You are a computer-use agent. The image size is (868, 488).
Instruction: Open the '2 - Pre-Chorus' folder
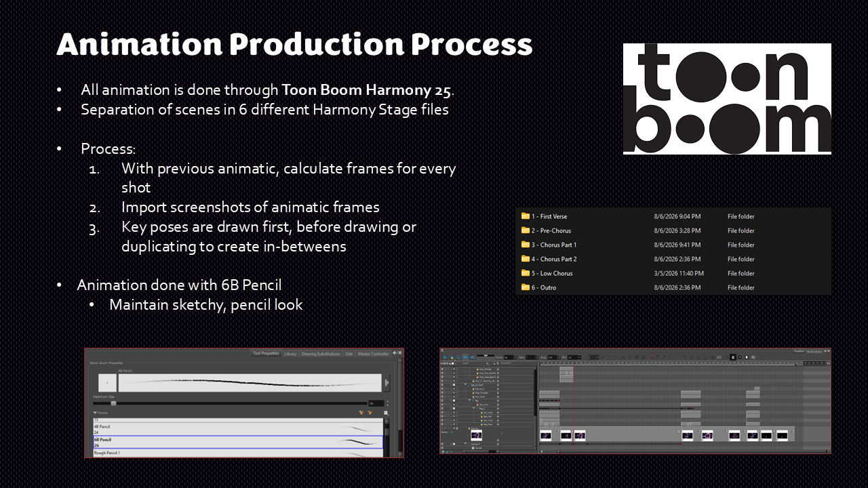coord(547,230)
